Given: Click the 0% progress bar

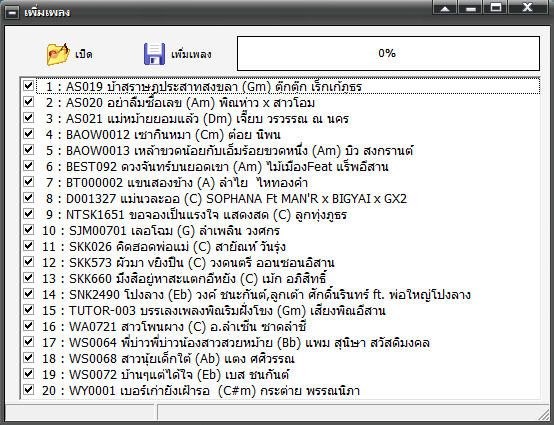Looking at the screenshot, I should pyautogui.click(x=388, y=53).
